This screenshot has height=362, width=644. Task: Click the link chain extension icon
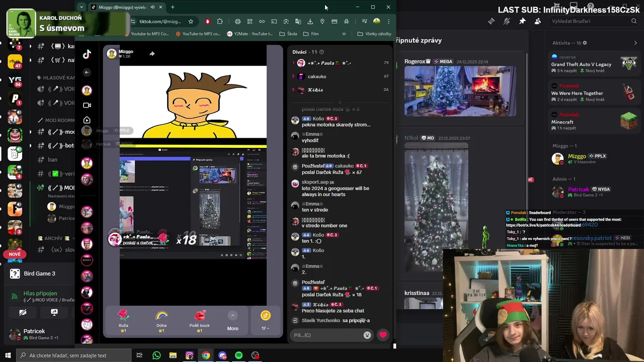tap(262, 22)
